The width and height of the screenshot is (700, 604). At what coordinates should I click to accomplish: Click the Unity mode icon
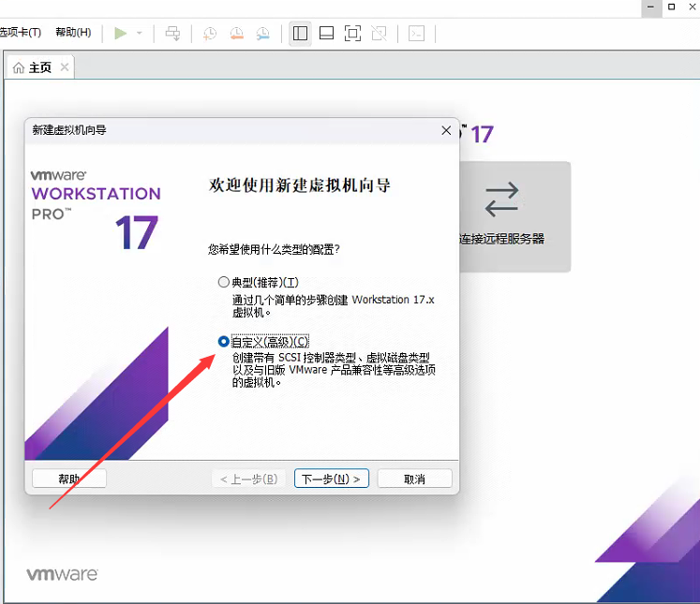click(379, 34)
